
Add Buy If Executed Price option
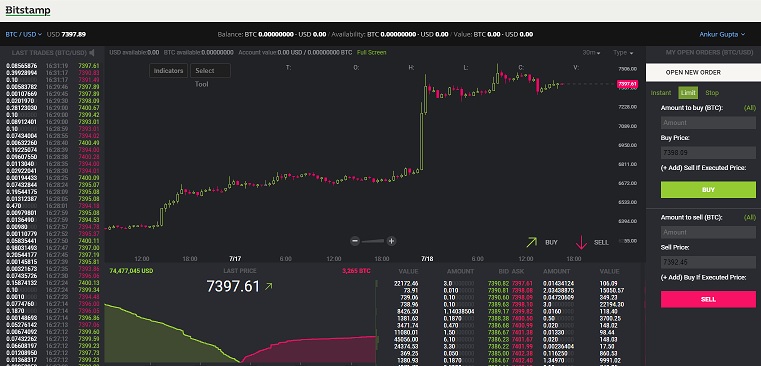[703, 278]
